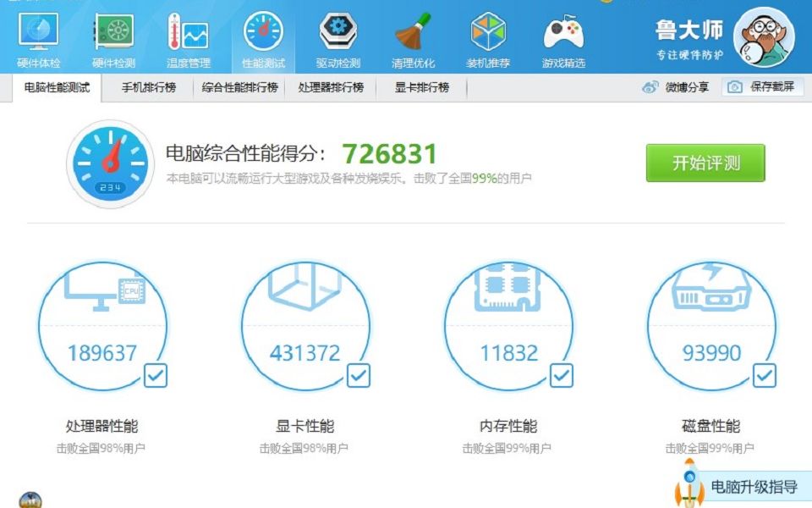Toggle the 磁盘性能 checkbox
812x508 pixels.
[x=765, y=375]
